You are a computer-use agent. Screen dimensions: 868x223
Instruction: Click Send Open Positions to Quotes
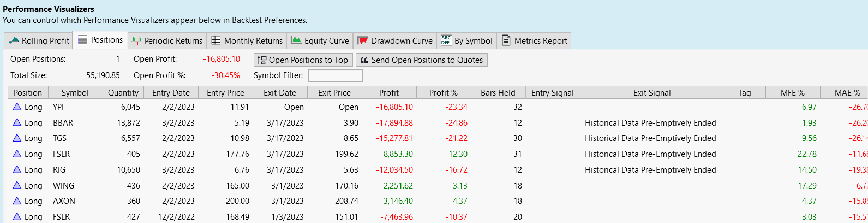click(421, 60)
